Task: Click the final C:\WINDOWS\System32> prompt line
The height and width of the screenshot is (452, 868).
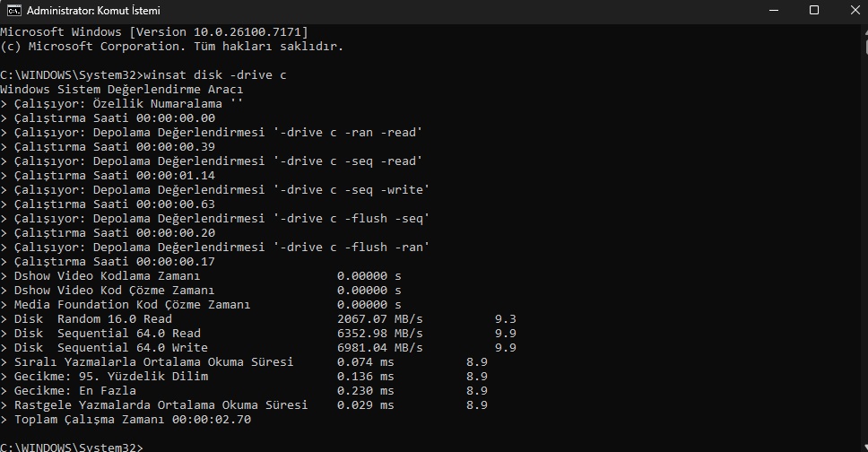Action: (72, 447)
